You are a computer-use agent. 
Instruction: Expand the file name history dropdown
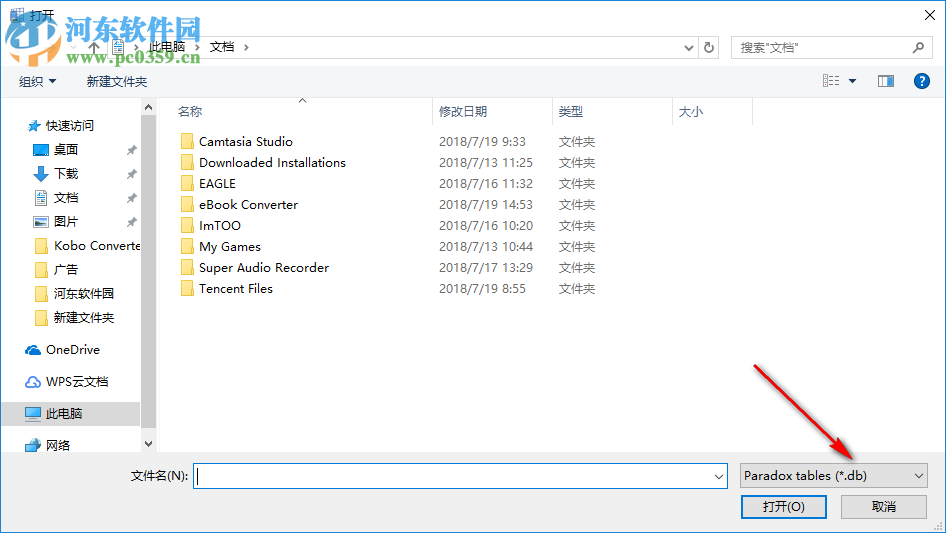point(719,476)
